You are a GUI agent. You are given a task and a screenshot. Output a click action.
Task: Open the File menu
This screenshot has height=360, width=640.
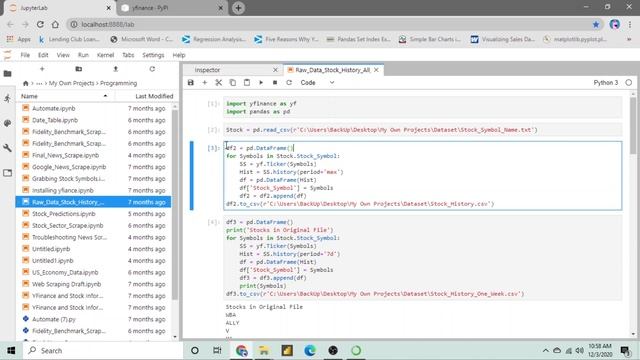(x=25, y=55)
